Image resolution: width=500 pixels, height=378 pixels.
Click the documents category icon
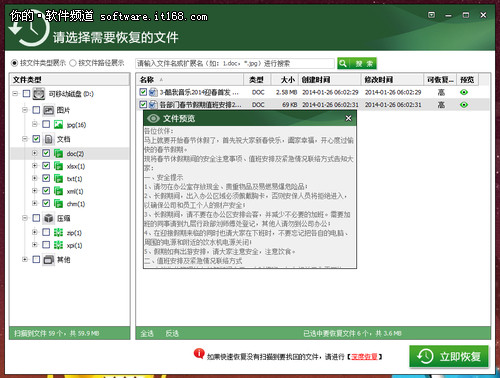point(49,139)
